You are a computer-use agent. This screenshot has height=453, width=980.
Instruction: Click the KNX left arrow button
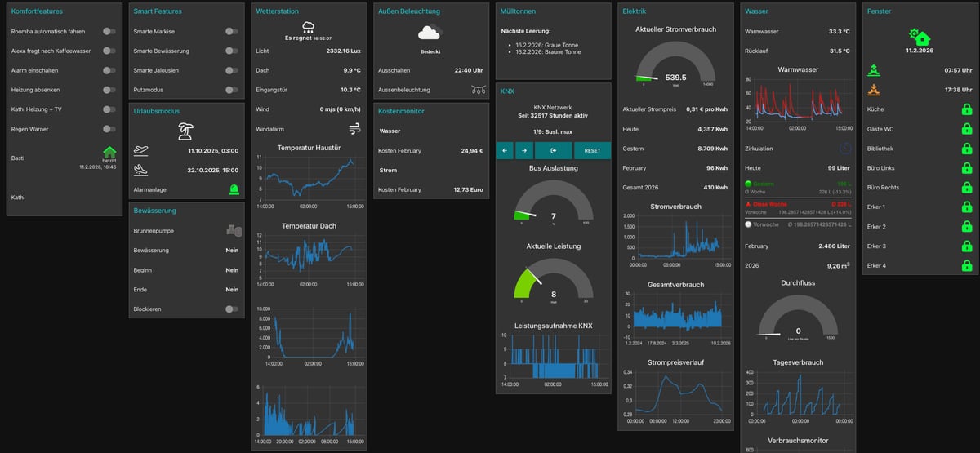[505, 150]
